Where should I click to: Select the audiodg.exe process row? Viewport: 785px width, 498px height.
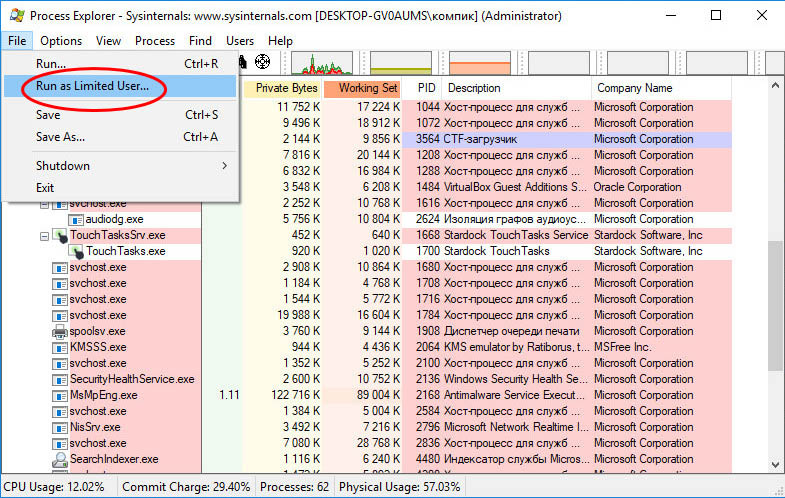(366, 219)
